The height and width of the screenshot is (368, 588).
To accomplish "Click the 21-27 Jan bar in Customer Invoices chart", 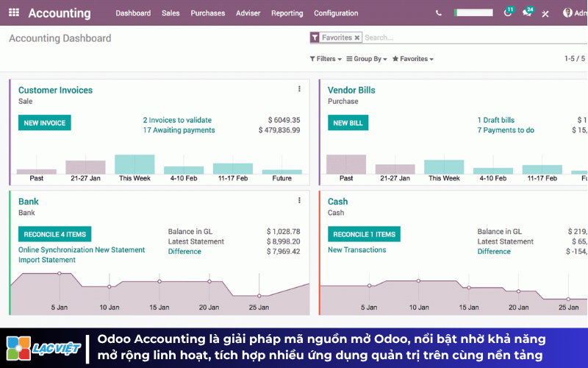I will (x=85, y=167).
